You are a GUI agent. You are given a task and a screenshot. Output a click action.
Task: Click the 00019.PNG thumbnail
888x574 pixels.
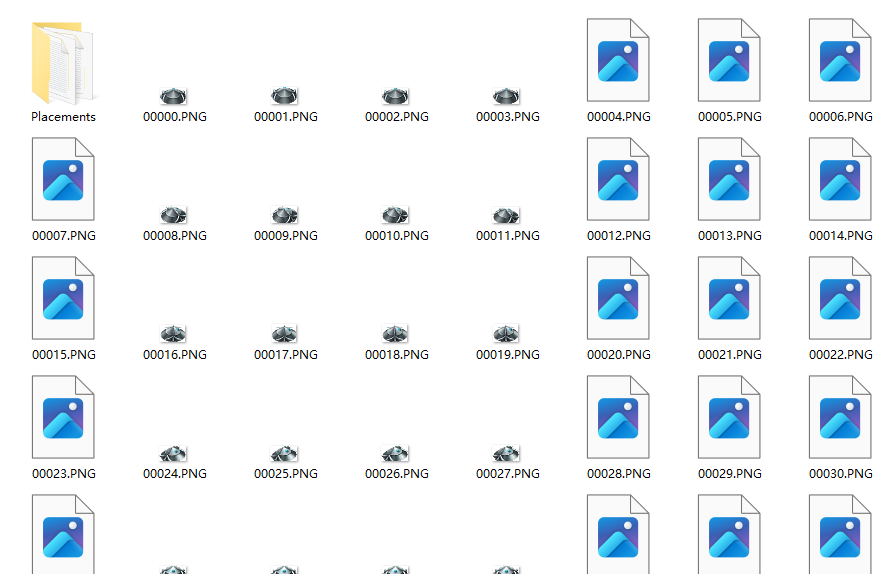507,334
